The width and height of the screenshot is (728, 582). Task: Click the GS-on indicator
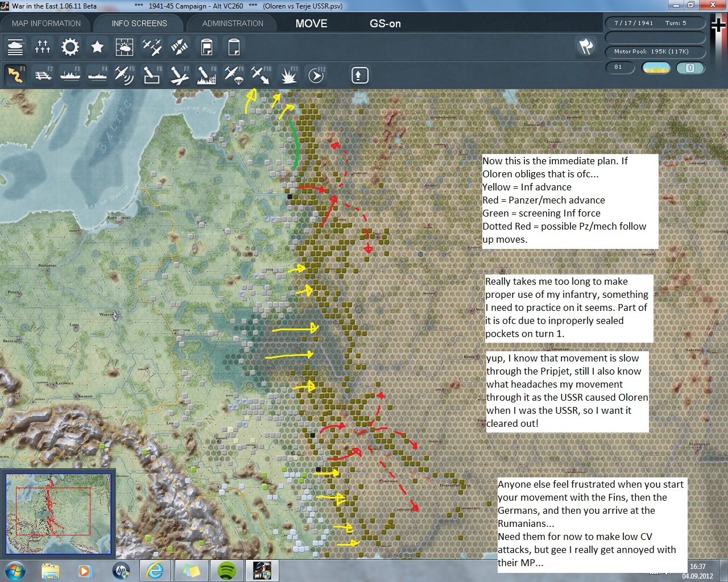pyautogui.click(x=385, y=23)
